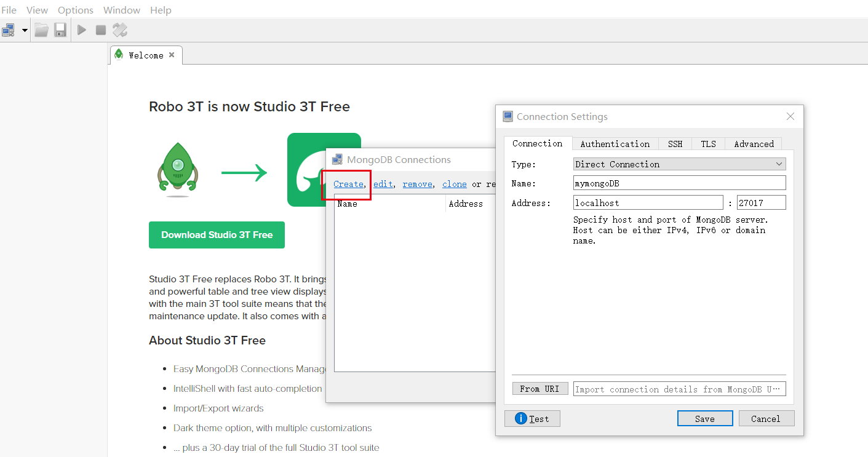Click the port field showing 27017
The height and width of the screenshot is (457, 868).
762,203
